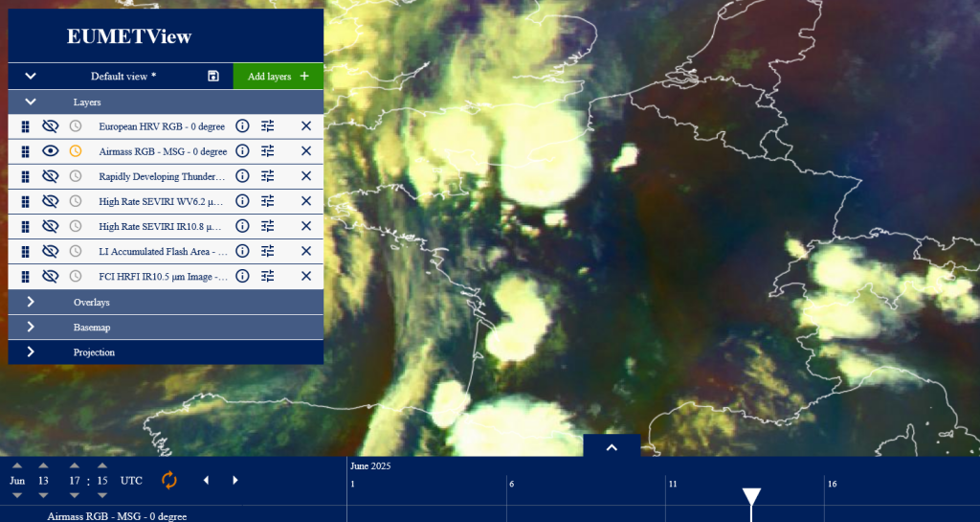
Task: Click orange clock icon of Airmass RGB layer
Action: [x=76, y=151]
